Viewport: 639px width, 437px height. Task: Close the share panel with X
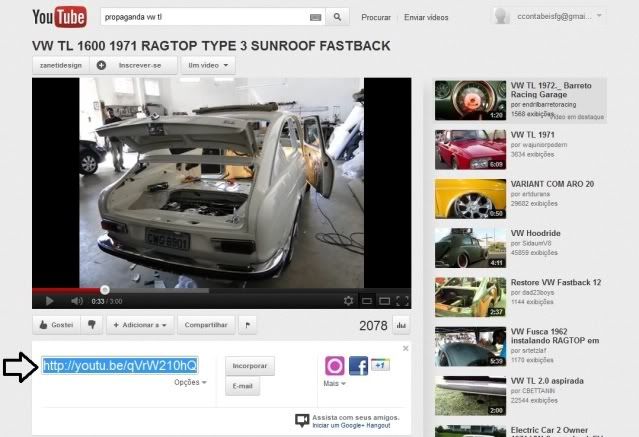click(405, 348)
